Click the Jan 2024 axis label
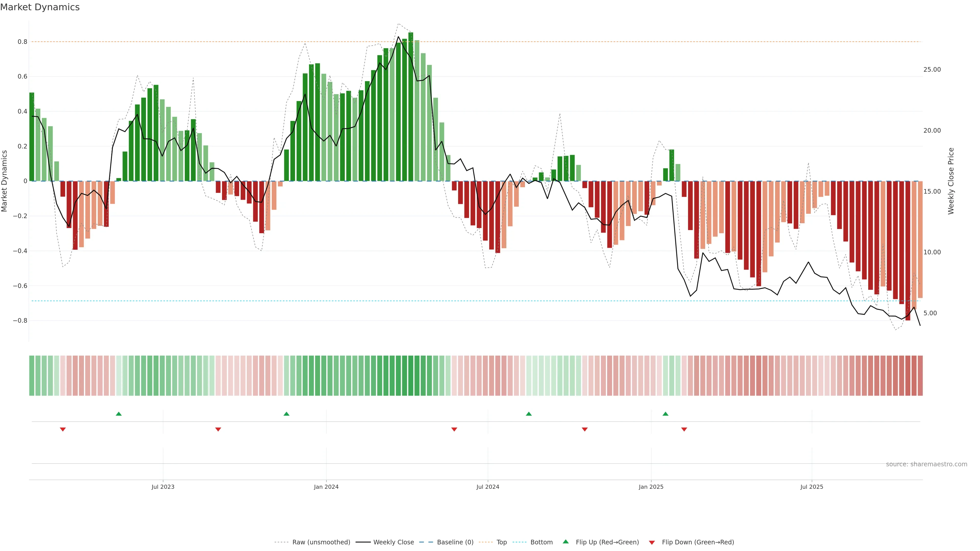The image size is (980, 551). [x=326, y=487]
